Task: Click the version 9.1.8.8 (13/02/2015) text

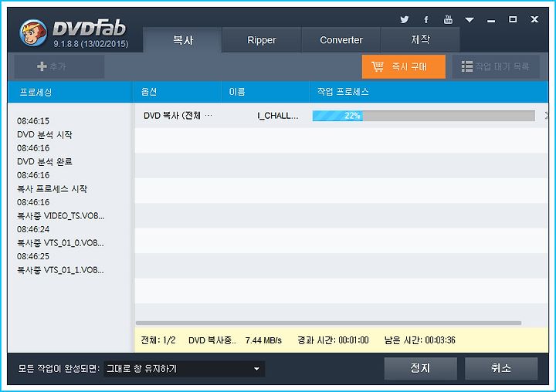Action: pyautogui.click(x=91, y=44)
